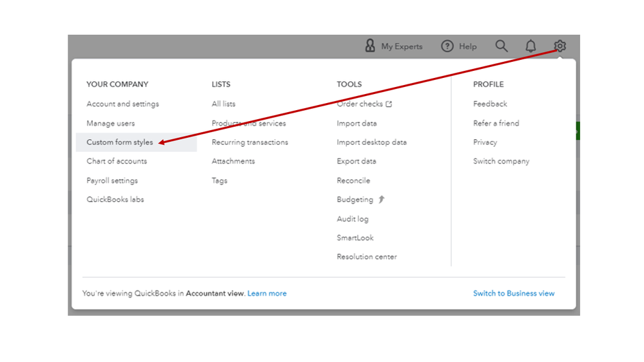Open the Reconcile tool
The width and height of the screenshot is (644, 362).
(x=353, y=180)
